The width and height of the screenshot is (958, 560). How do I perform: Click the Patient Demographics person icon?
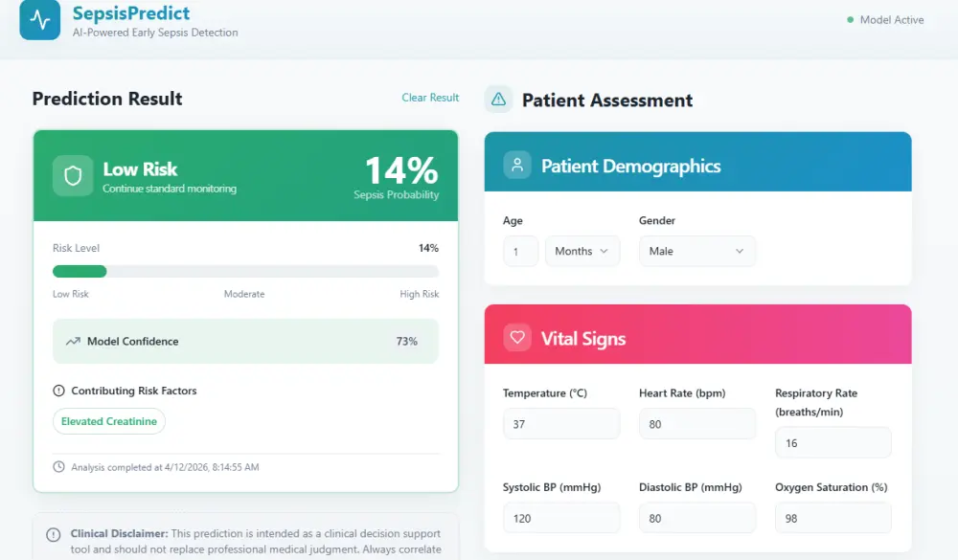[517, 165]
